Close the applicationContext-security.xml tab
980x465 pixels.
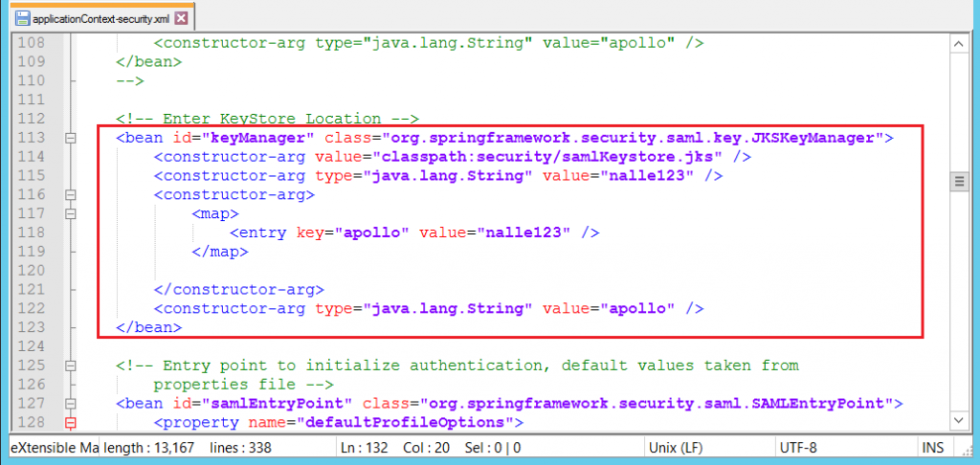coord(181,19)
